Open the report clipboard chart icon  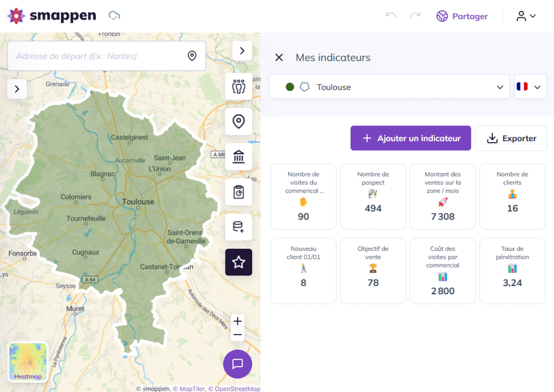pos(239,192)
